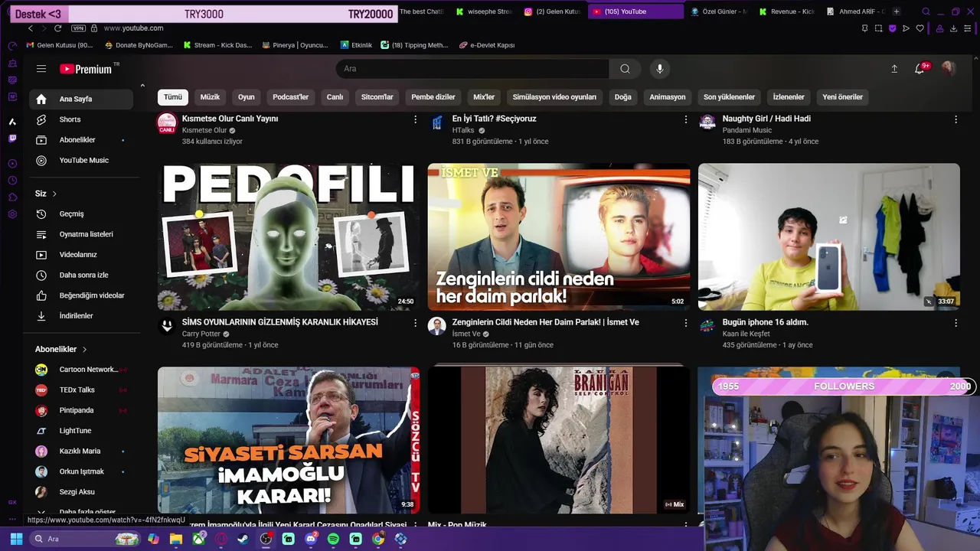The width and height of the screenshot is (980, 551).
Task: Play the iPhone 16 video thumbnail
Action: point(829,236)
